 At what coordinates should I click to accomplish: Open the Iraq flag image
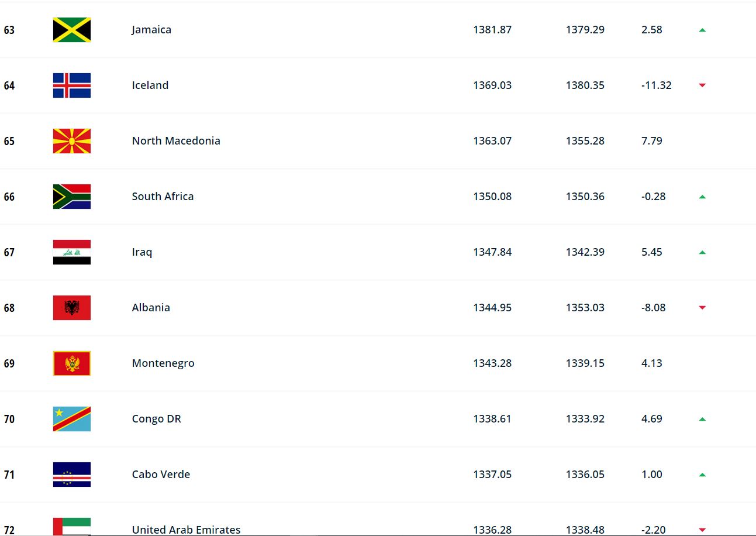72,252
